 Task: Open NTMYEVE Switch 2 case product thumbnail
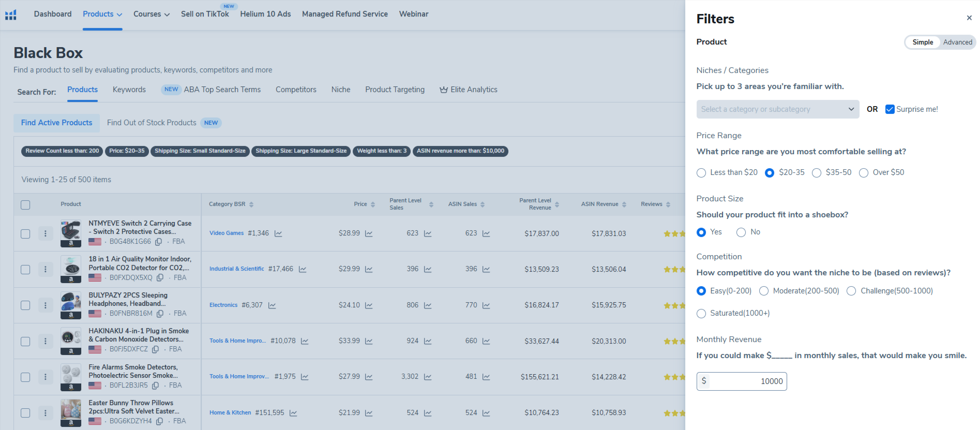(71, 233)
